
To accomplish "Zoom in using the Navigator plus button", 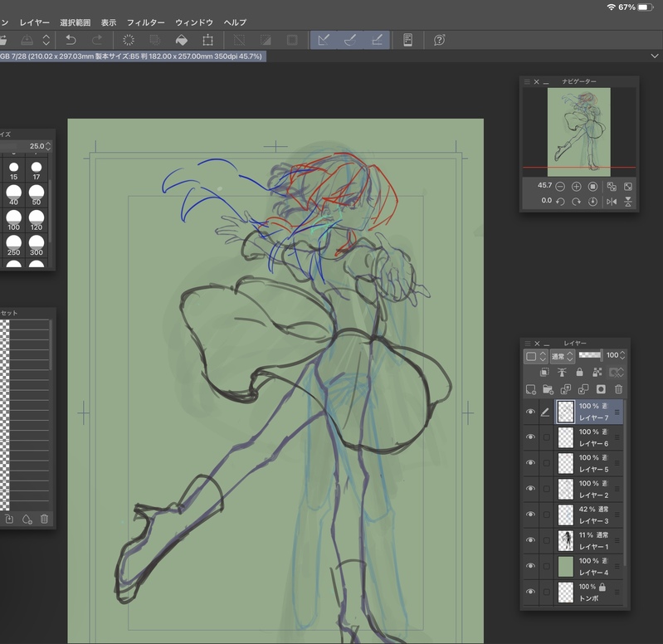I will (x=577, y=187).
